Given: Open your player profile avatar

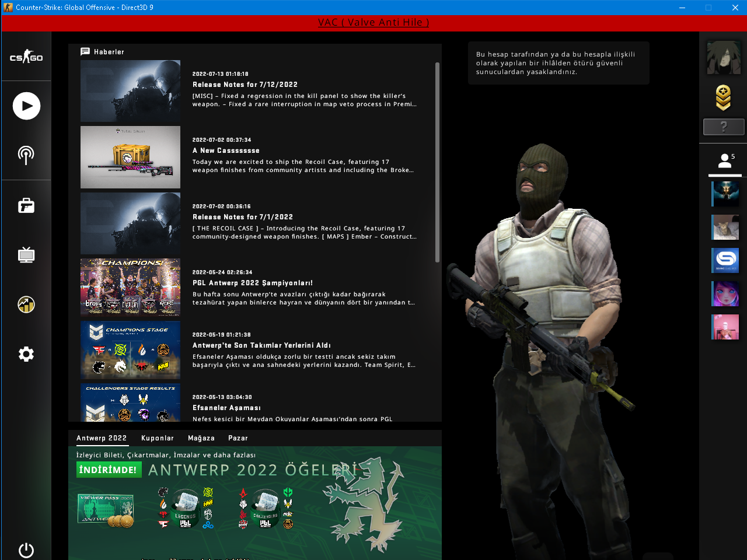Looking at the screenshot, I should tap(724, 57).
